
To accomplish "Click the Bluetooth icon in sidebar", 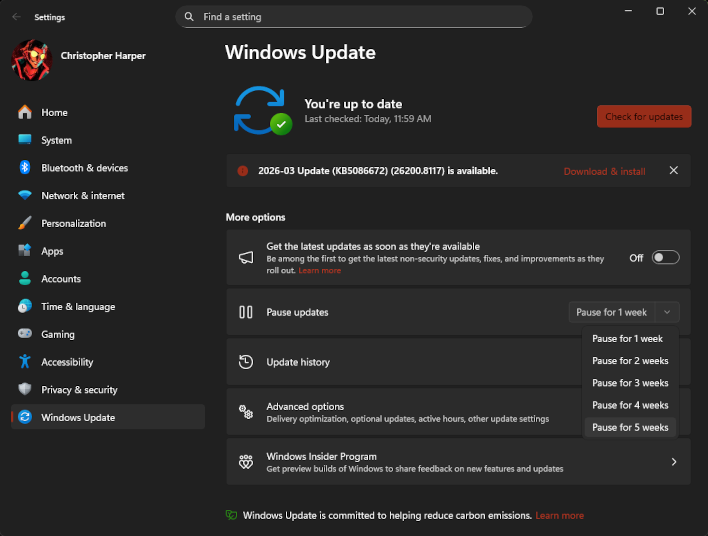I will point(25,168).
